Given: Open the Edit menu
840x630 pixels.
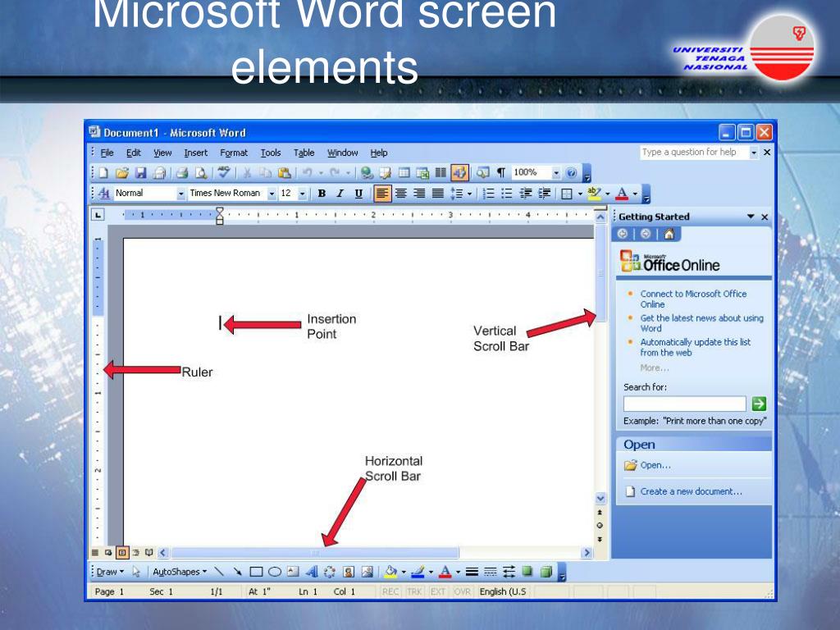Looking at the screenshot, I should [134, 153].
